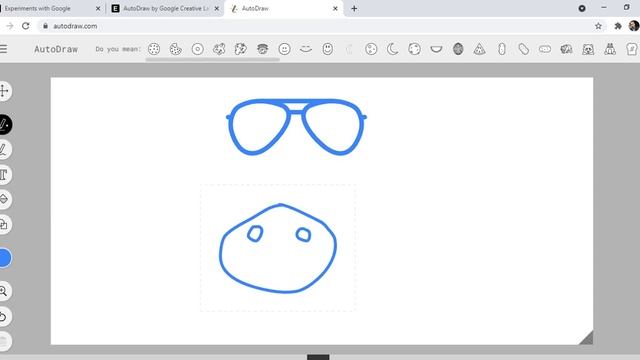Pick the smiling mouth-only suggestion
The width and height of the screenshot is (640, 360).
click(x=306, y=49)
